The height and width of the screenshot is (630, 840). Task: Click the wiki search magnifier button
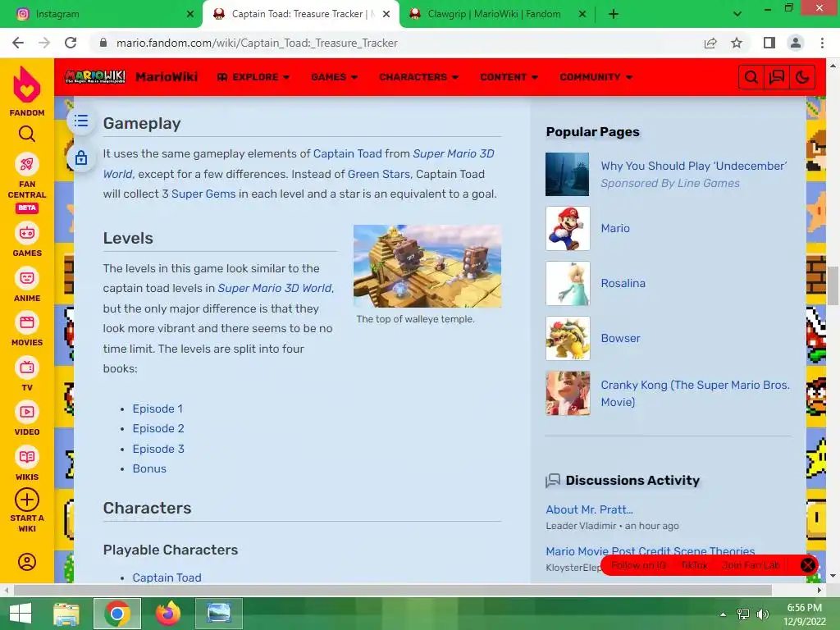click(x=751, y=78)
